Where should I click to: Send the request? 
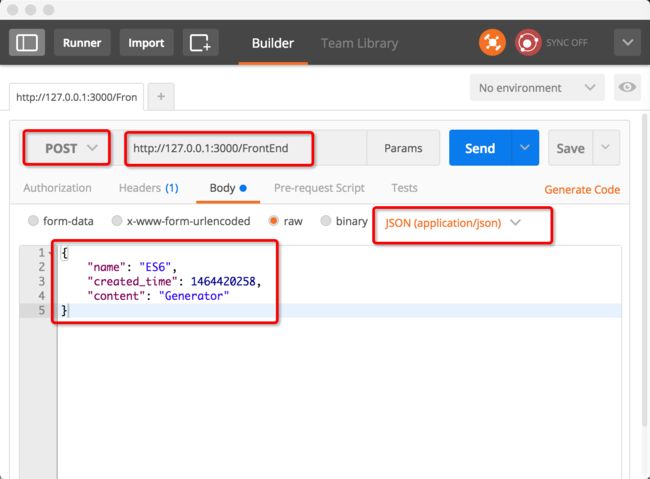(x=480, y=148)
